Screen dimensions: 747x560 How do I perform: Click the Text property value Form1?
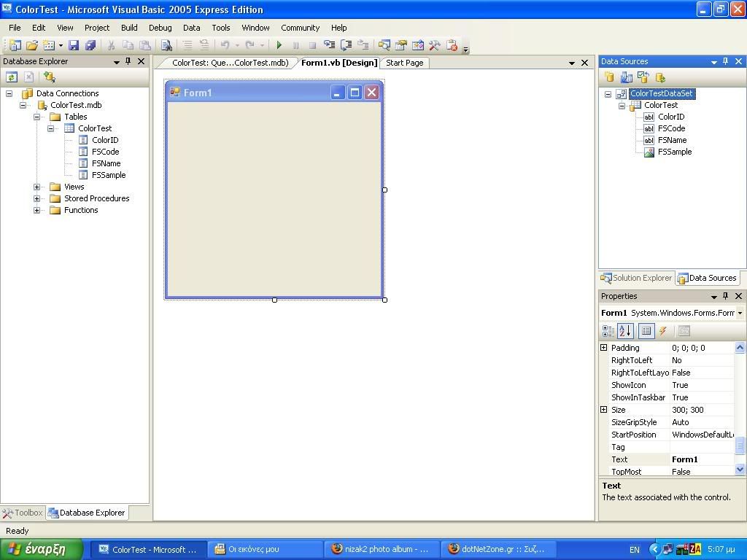click(701, 459)
